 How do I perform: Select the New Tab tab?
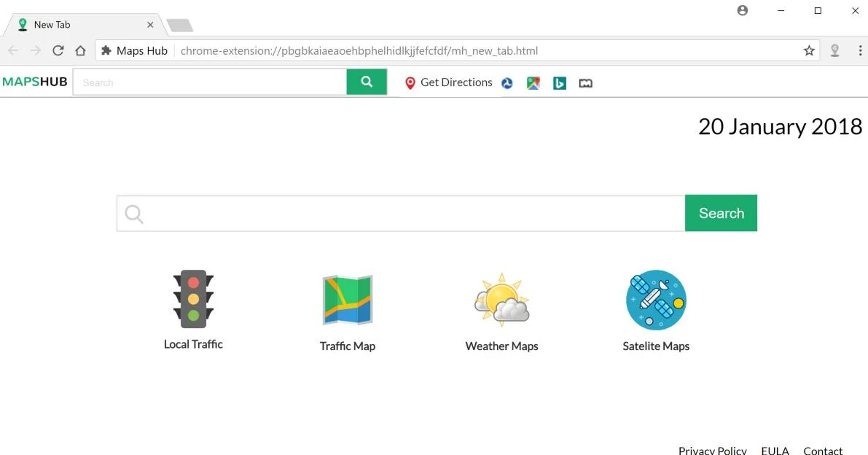(84, 25)
